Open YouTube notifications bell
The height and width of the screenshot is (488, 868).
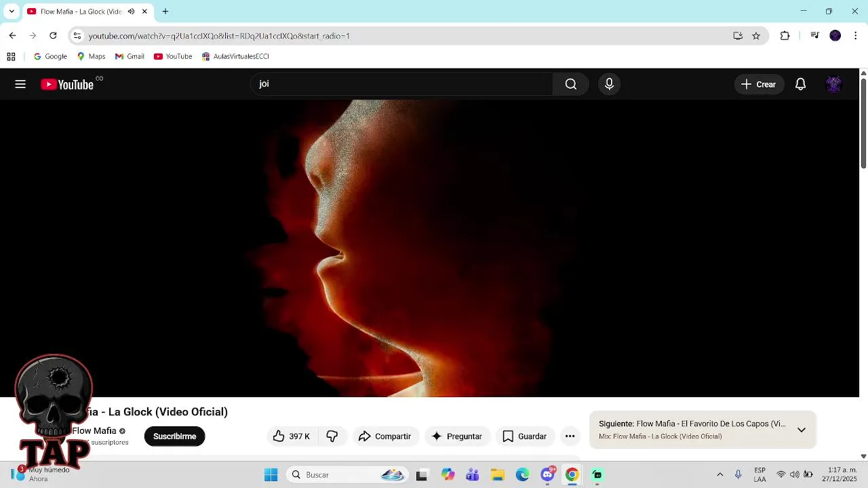point(801,84)
